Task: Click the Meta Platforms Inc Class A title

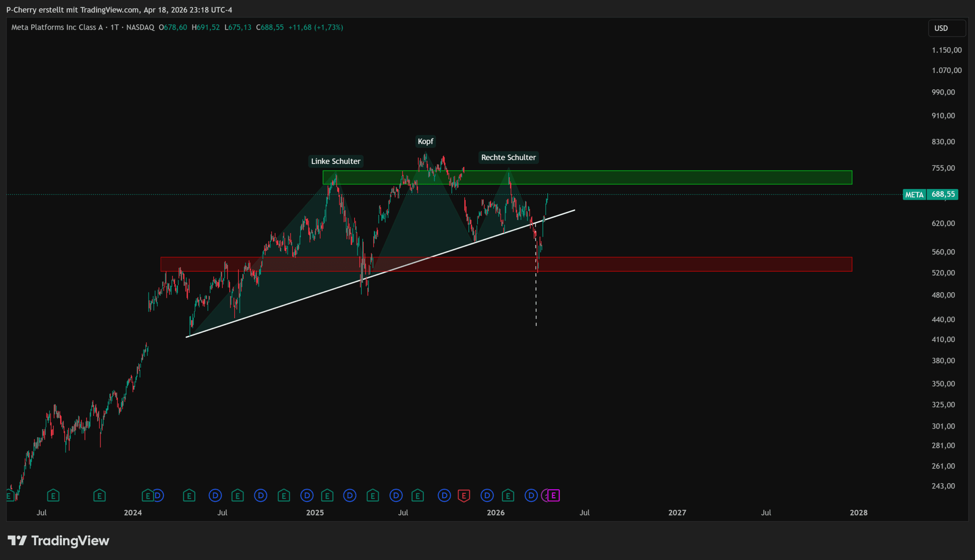Action: pyautogui.click(x=57, y=27)
